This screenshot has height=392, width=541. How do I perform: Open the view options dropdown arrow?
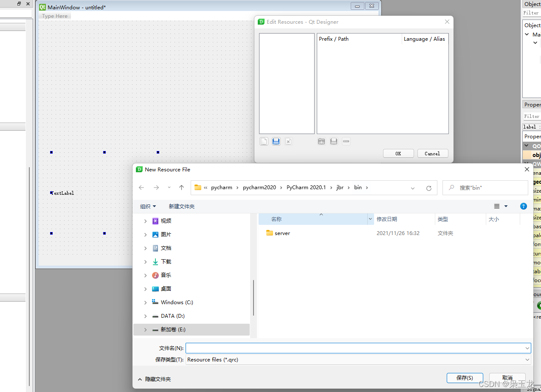click(506, 206)
